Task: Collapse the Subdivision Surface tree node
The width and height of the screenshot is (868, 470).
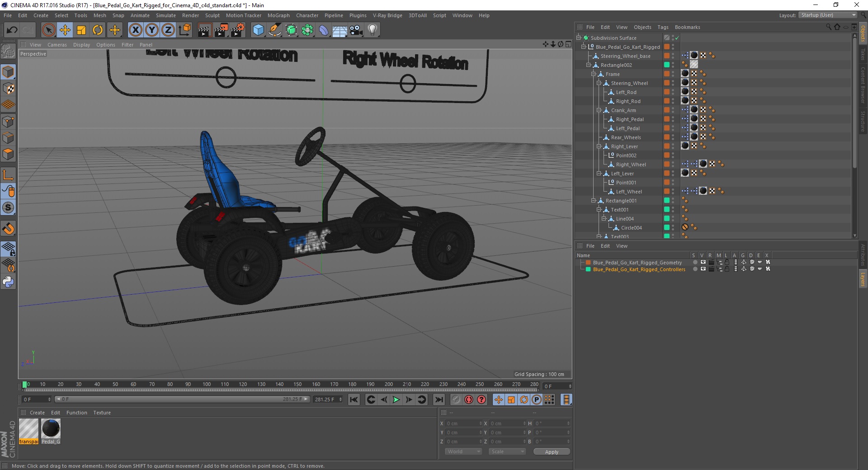Action: click(578, 38)
